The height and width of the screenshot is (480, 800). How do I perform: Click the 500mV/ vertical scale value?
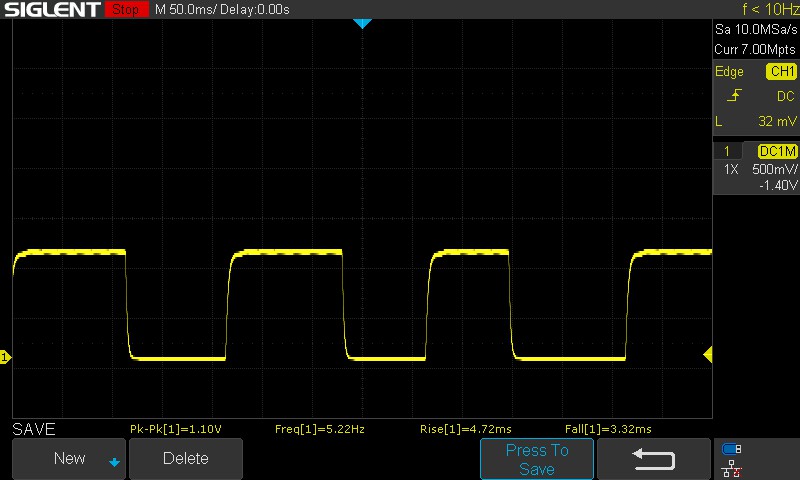tap(774, 169)
